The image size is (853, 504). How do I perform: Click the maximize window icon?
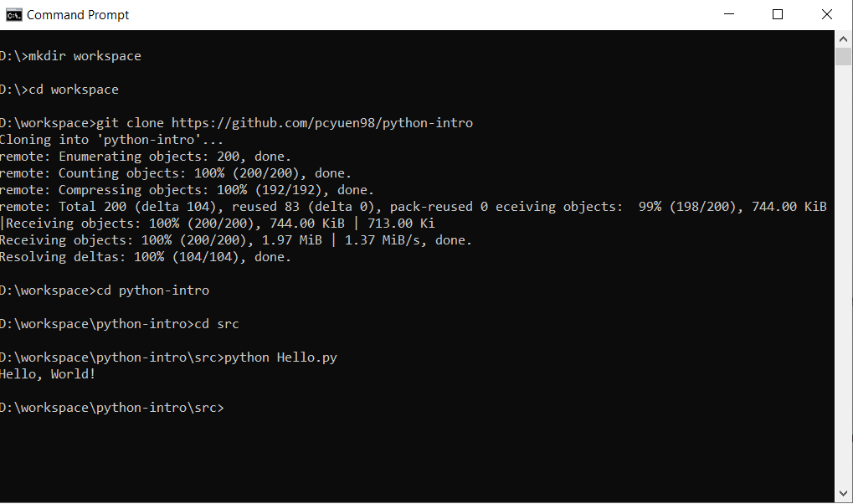tap(778, 14)
